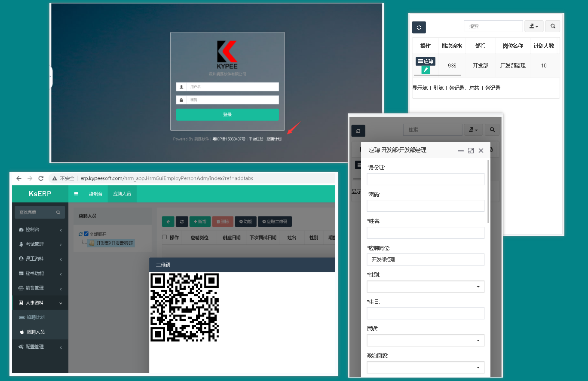Click the browser reload icon
588x381 pixels.
pyautogui.click(x=41, y=178)
